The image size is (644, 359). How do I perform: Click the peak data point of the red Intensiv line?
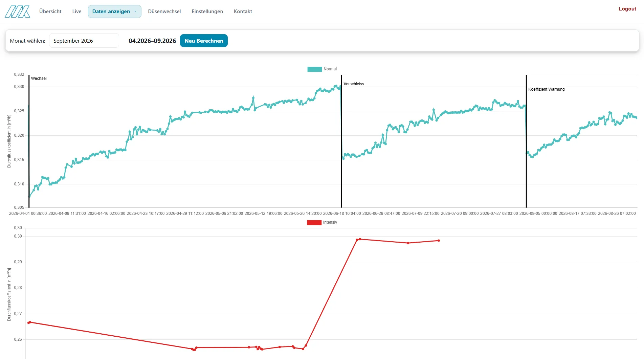click(360, 239)
